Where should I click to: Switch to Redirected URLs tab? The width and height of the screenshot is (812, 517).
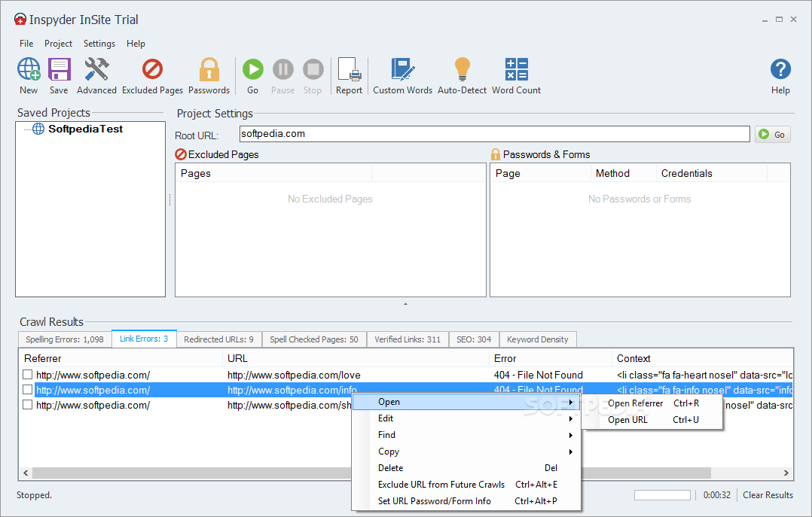[x=218, y=339]
